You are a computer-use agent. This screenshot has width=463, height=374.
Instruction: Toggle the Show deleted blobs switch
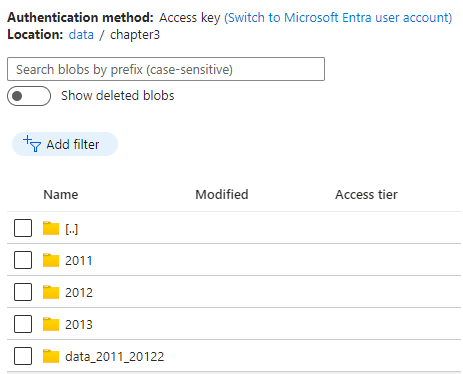29,96
